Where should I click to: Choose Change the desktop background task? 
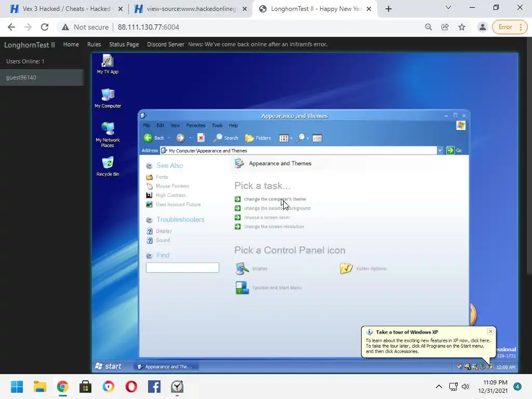(277, 208)
